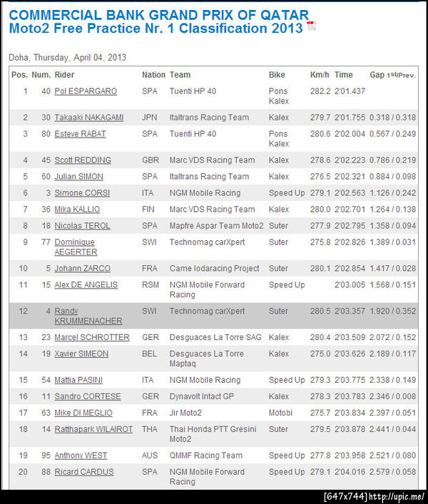Select Mattia PASINI rider name
The image size is (428, 504).
(81, 381)
